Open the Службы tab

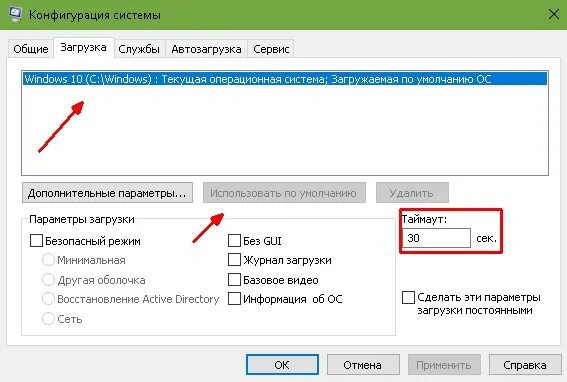tap(139, 48)
